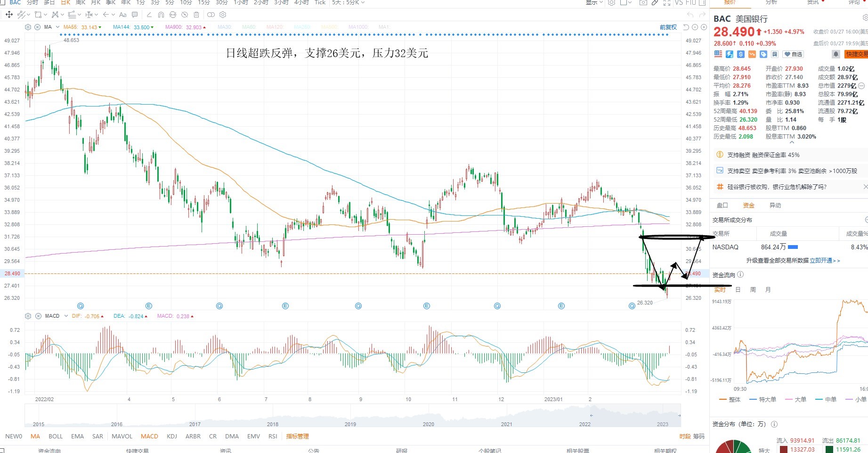Hide all drawings with the eye-slash icon
Image resolution: width=868 pixels, height=453 pixels.
coord(185,15)
